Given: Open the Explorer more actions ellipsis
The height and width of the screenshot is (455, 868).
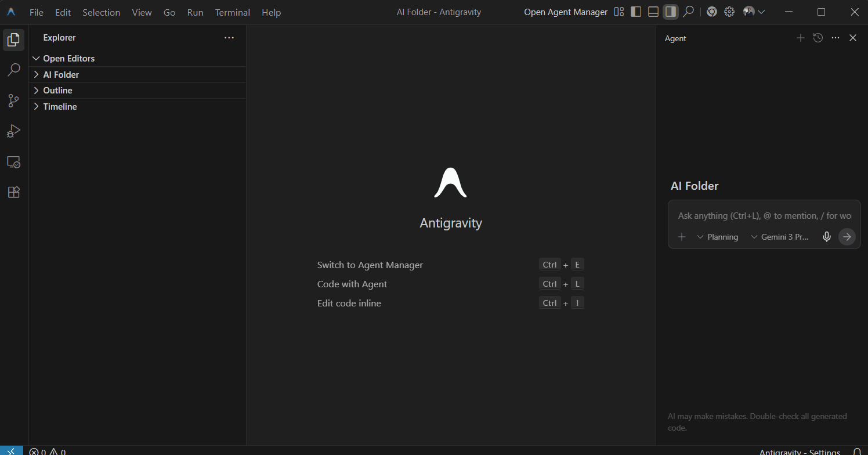Looking at the screenshot, I should pyautogui.click(x=229, y=38).
